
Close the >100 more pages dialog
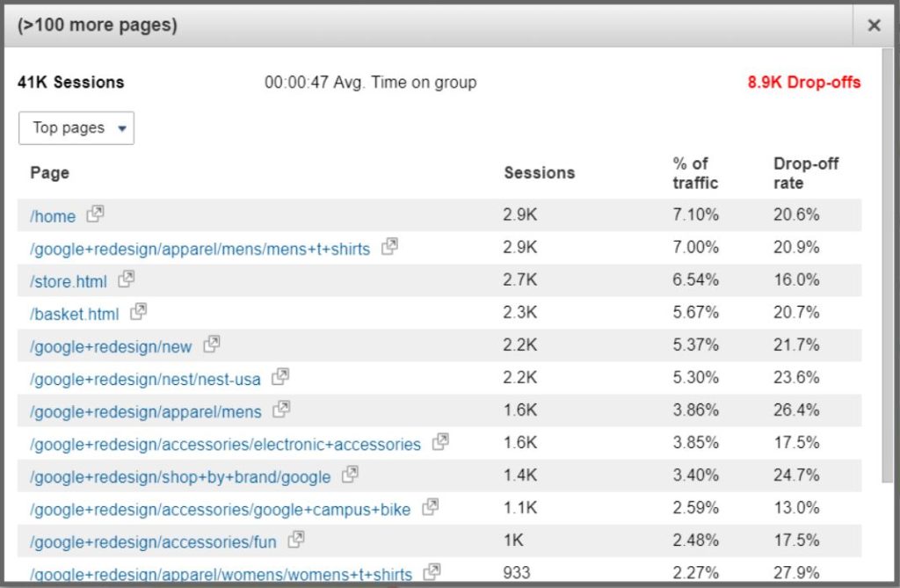[x=875, y=25]
